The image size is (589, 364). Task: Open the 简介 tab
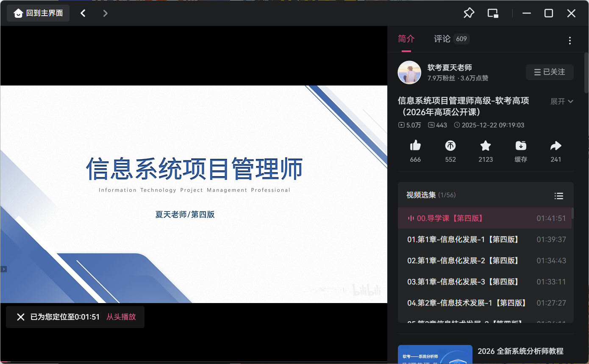[x=406, y=39]
